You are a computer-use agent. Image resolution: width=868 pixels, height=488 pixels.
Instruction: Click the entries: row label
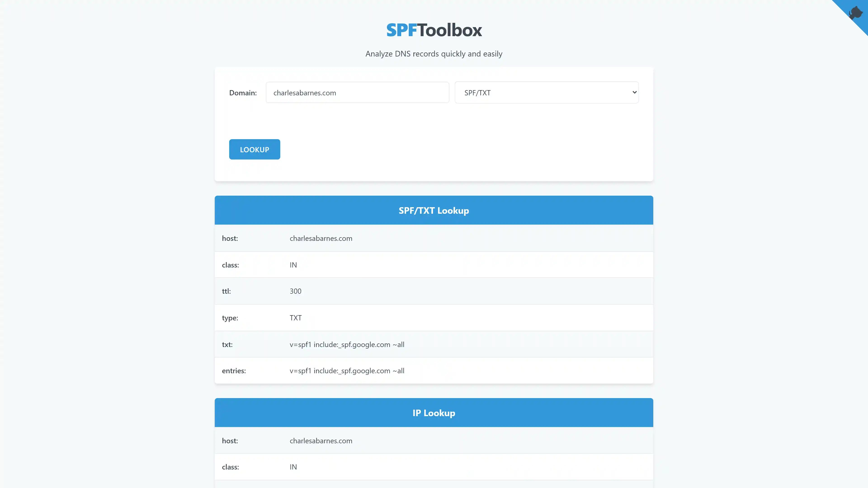tap(234, 371)
